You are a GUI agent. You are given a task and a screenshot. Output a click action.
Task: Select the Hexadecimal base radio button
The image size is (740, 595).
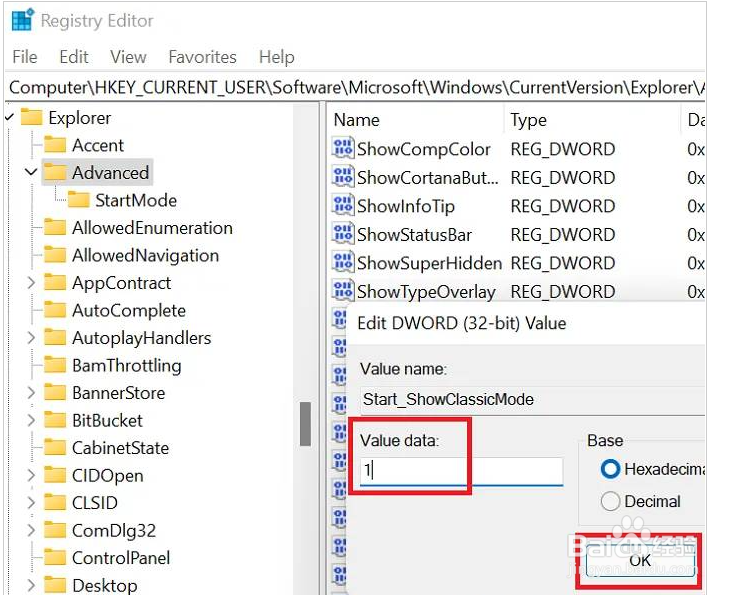(x=610, y=469)
